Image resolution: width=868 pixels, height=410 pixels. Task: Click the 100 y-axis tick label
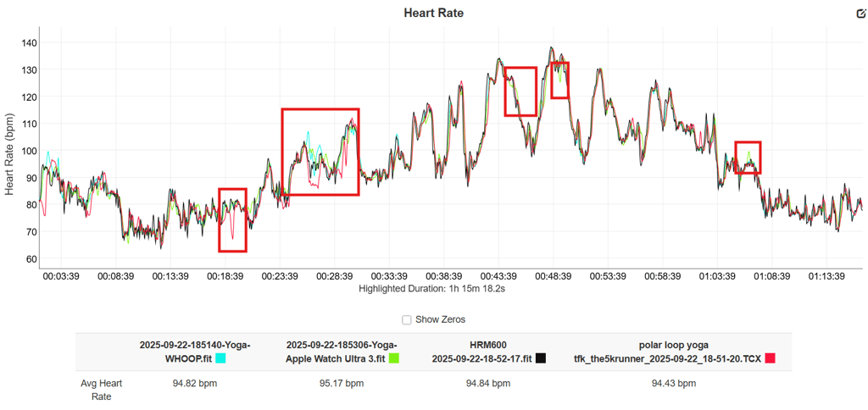tap(30, 151)
